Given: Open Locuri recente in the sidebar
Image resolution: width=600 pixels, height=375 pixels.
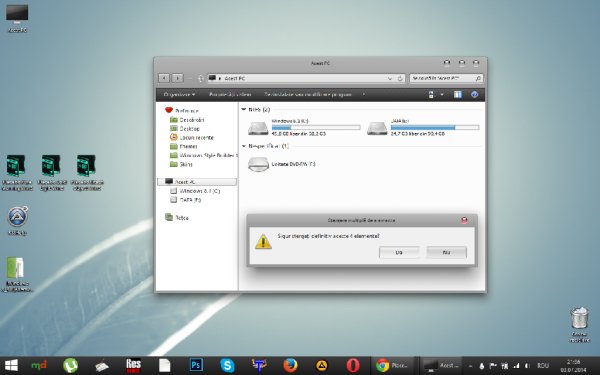Looking at the screenshot, I should click(192, 137).
